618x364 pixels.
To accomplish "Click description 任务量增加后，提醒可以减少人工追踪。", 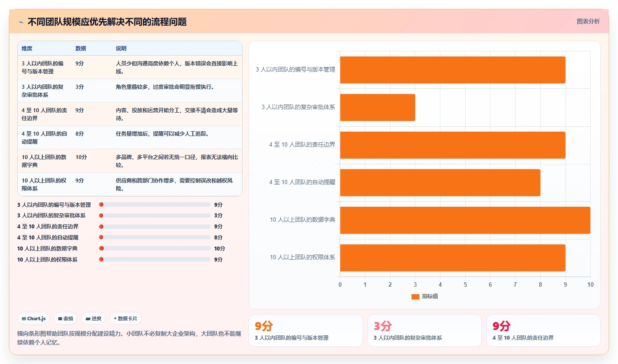I will click(x=163, y=133).
